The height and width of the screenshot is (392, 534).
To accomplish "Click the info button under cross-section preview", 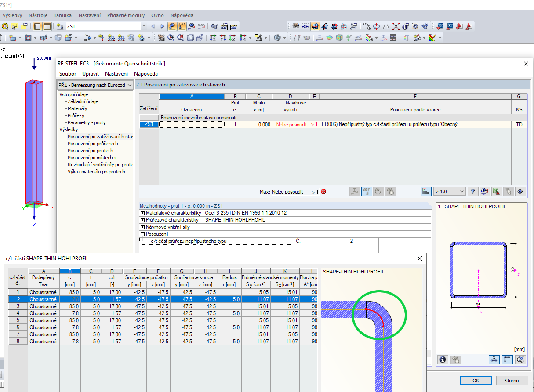I will tap(443, 360).
